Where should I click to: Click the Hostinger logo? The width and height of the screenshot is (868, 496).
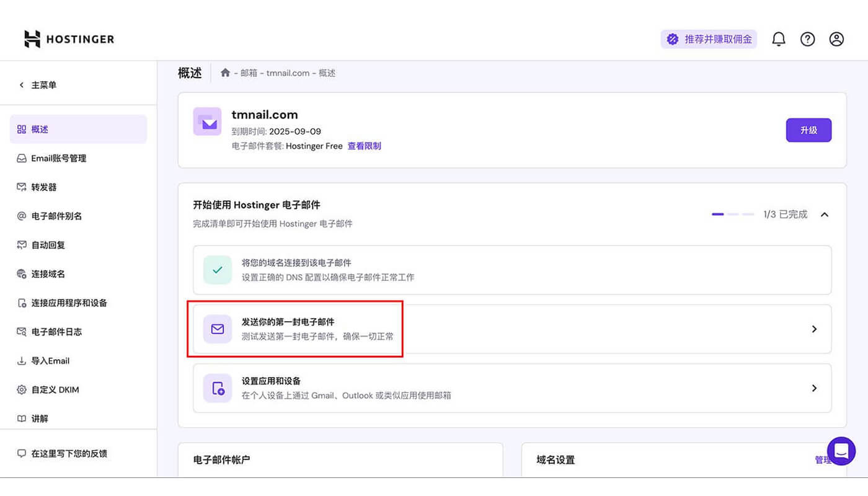(69, 39)
